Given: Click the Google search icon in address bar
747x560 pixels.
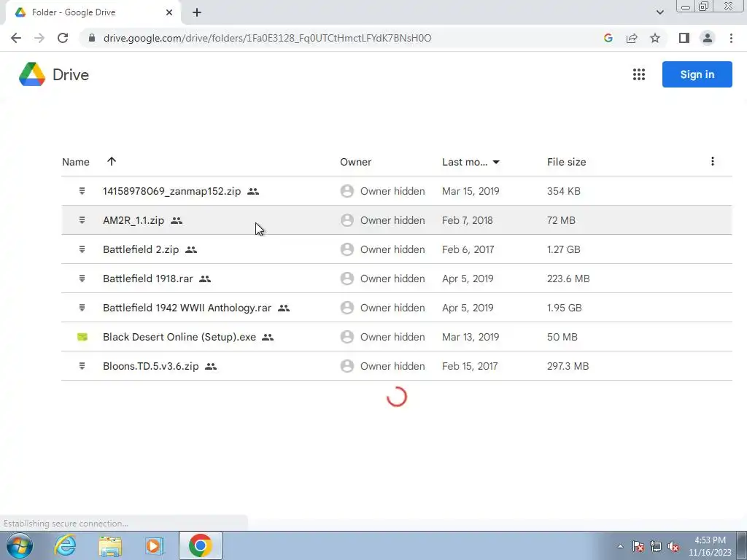Looking at the screenshot, I should 608,38.
